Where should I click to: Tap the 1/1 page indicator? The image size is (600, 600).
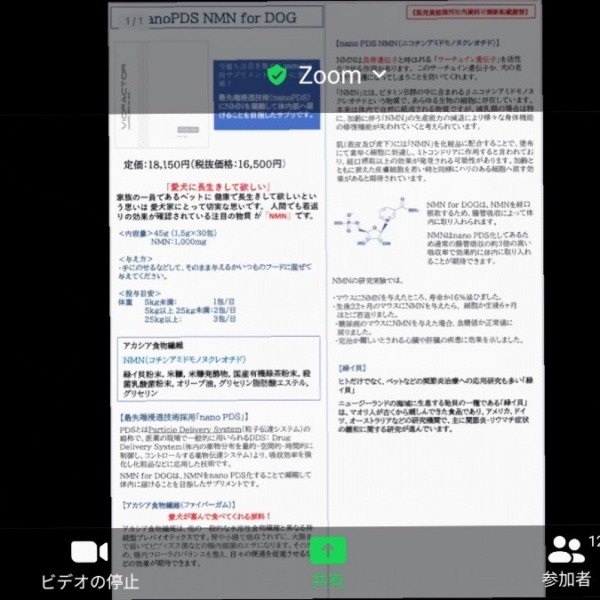133,21
